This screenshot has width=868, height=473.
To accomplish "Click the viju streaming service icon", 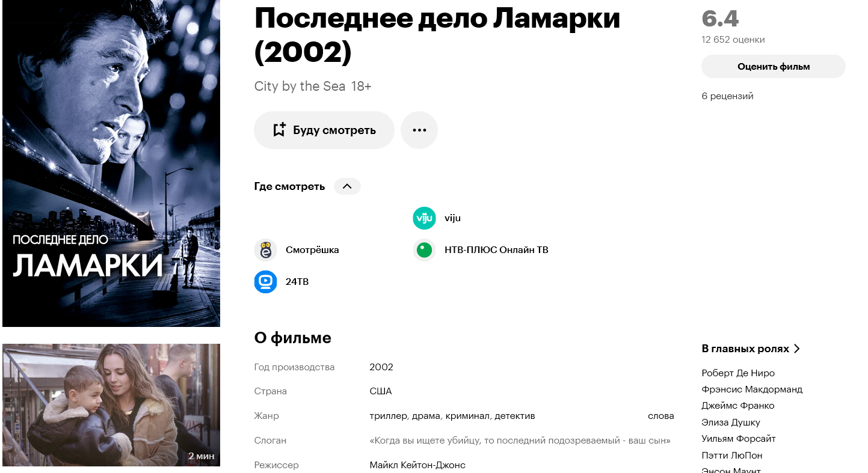I will [x=424, y=218].
